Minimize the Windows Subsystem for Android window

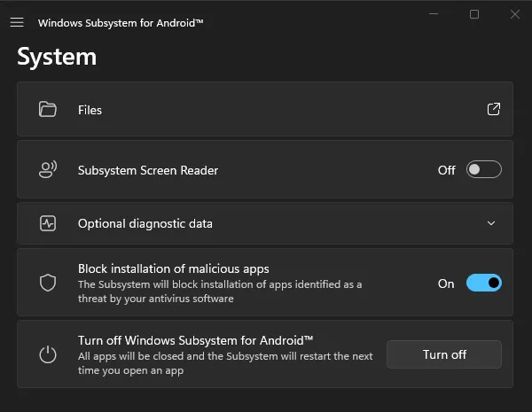pyautogui.click(x=434, y=14)
